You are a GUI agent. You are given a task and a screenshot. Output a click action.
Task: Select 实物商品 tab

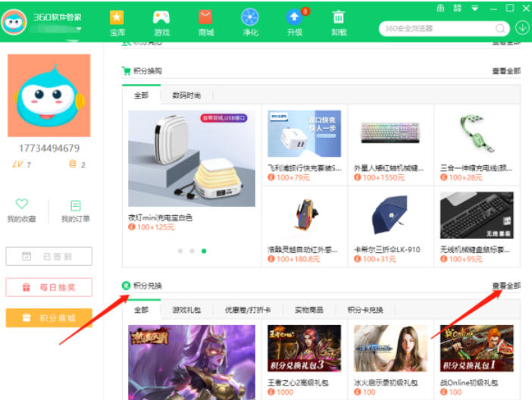[x=308, y=310]
